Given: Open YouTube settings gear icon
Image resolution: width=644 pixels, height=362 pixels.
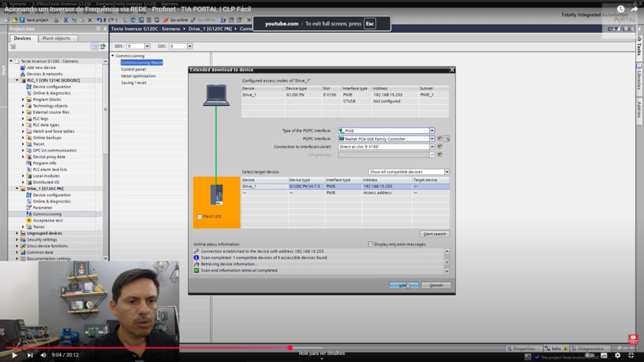Looking at the screenshot, I should (618, 356).
